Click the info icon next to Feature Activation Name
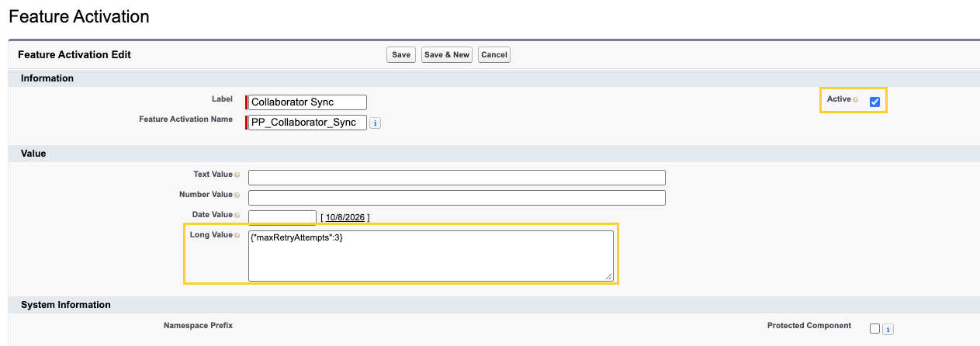 coord(376,123)
